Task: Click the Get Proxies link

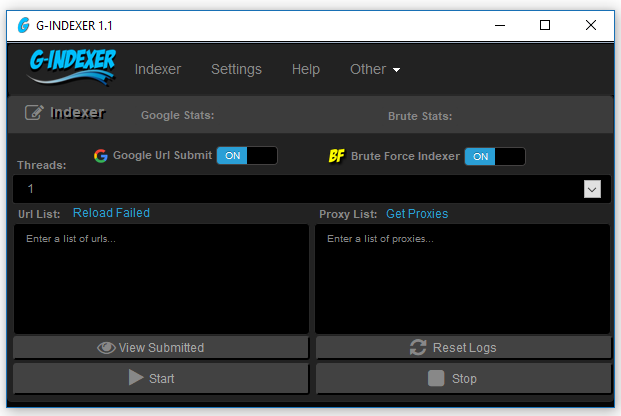Action: pos(417,214)
